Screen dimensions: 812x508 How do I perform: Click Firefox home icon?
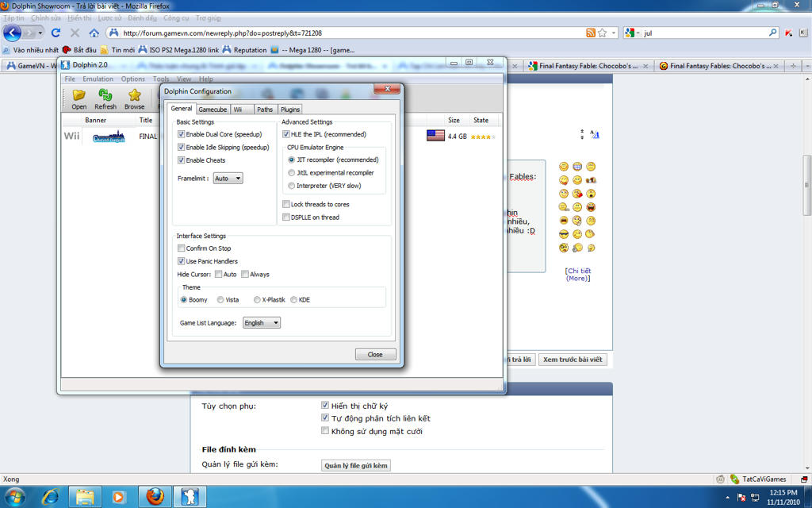[x=94, y=33]
